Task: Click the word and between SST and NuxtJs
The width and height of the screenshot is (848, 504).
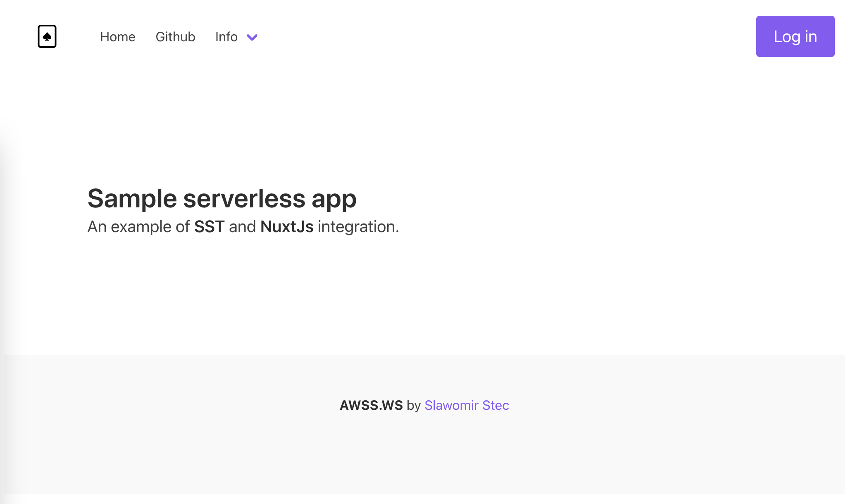Action: pyautogui.click(x=242, y=227)
